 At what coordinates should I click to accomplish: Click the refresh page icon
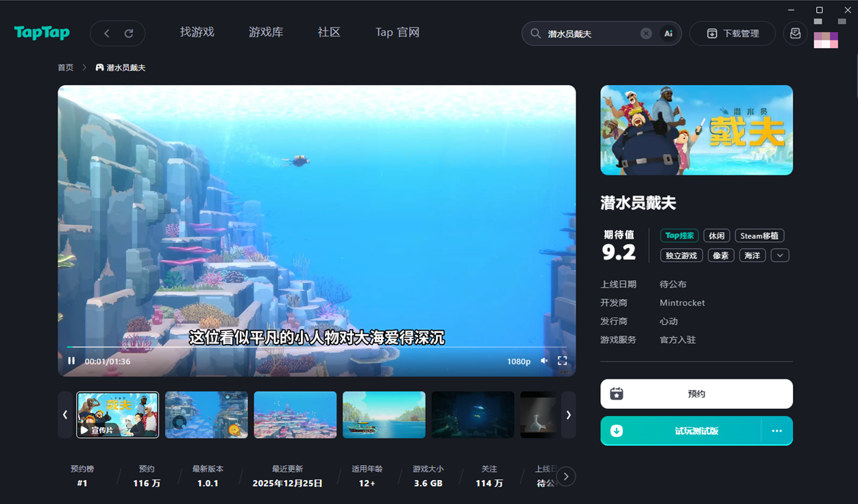click(x=130, y=33)
